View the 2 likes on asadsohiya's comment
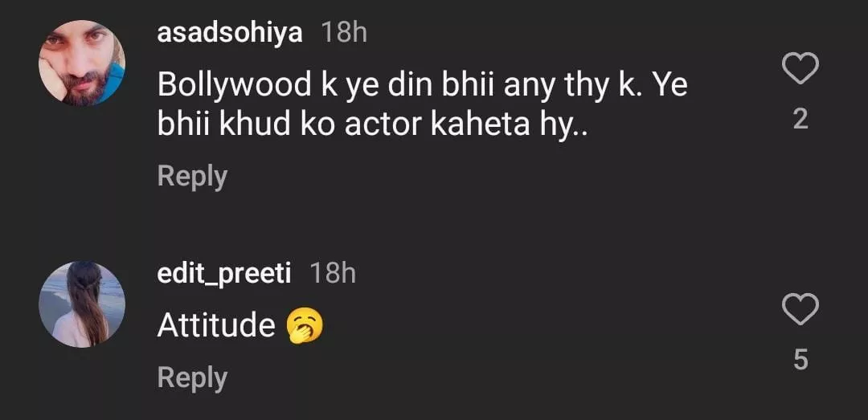 coord(800,120)
